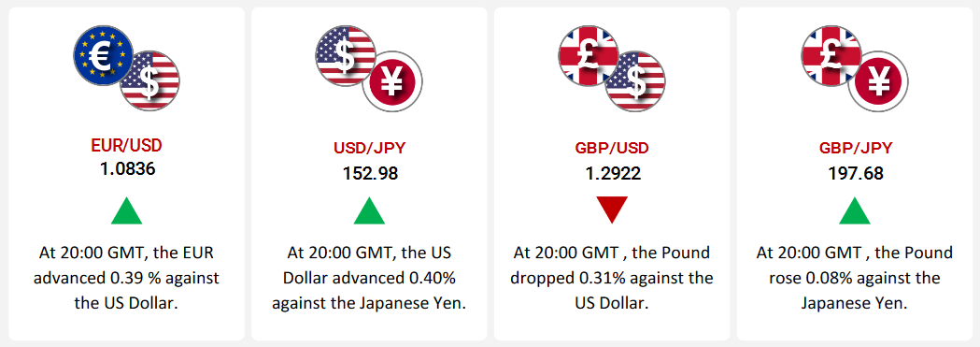Click the Euro flag coin icon
Screen dimensions: 980x347
[103, 55]
